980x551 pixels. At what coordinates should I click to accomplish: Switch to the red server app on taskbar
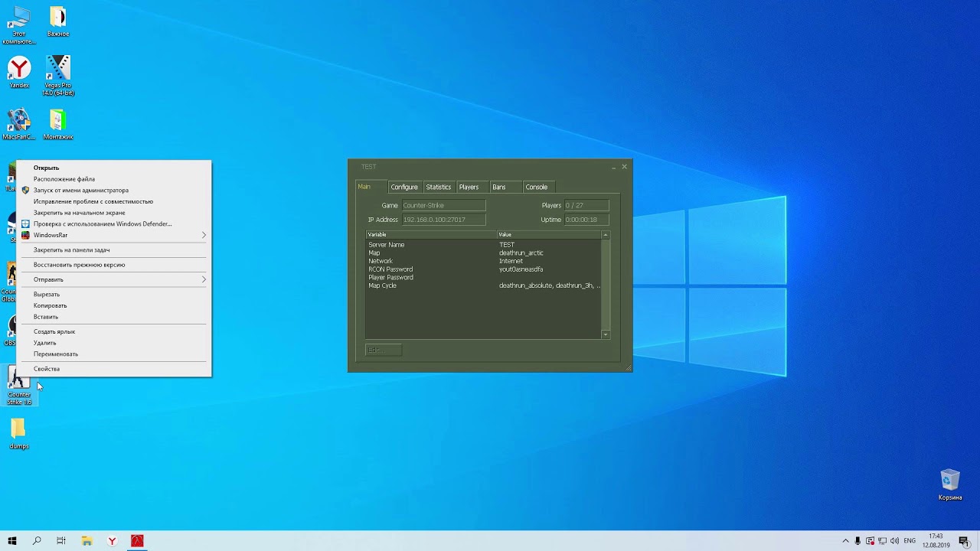(x=137, y=541)
